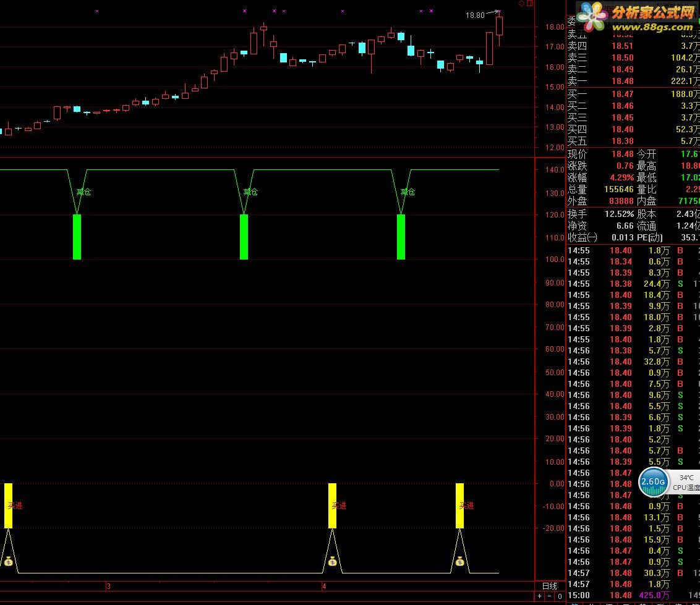Select the 14:55 tick row with 24.4万
This screenshot has width=700, height=605.
pos(633,284)
